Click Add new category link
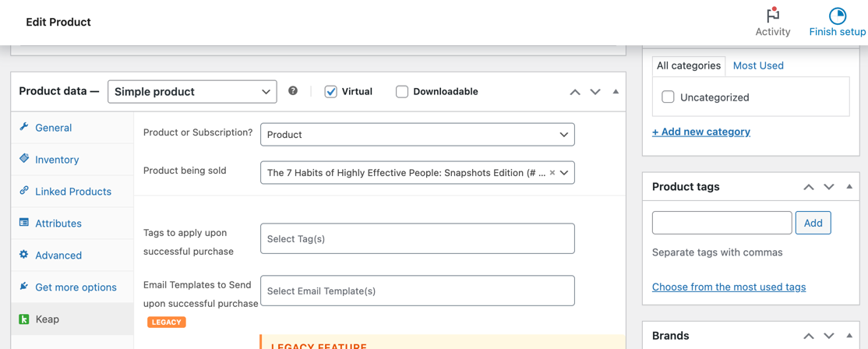Screen dimensions: 868x349 [x=700, y=132]
